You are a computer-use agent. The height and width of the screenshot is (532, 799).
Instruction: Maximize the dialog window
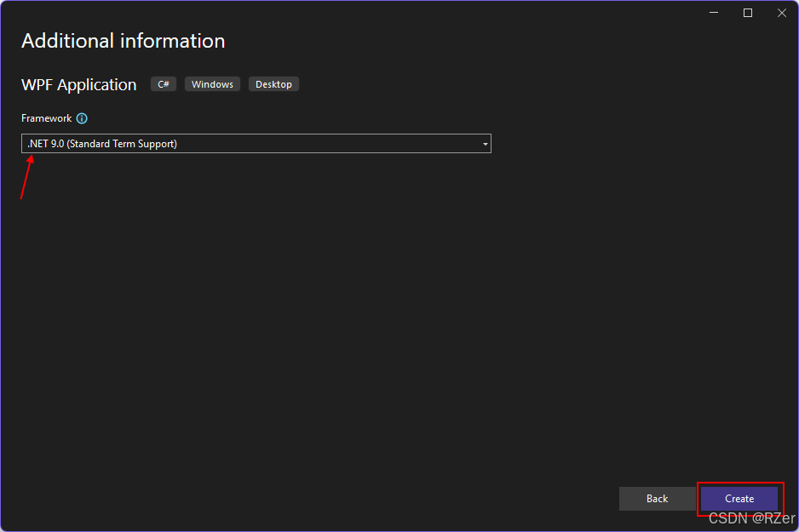click(x=748, y=13)
